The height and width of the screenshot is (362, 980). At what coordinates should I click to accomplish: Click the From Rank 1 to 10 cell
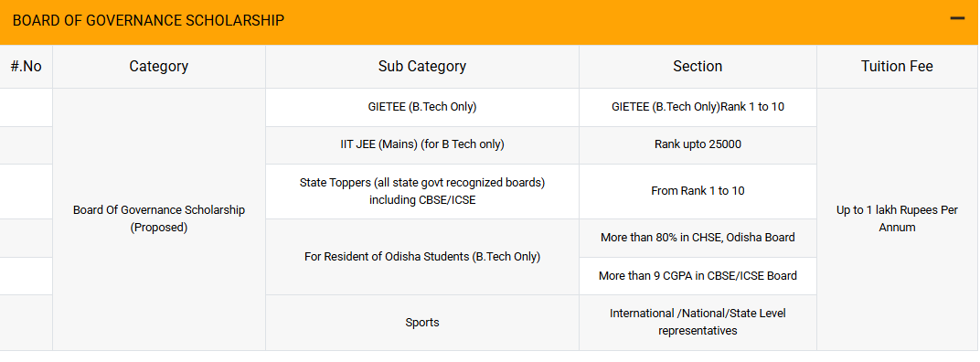[x=698, y=191]
